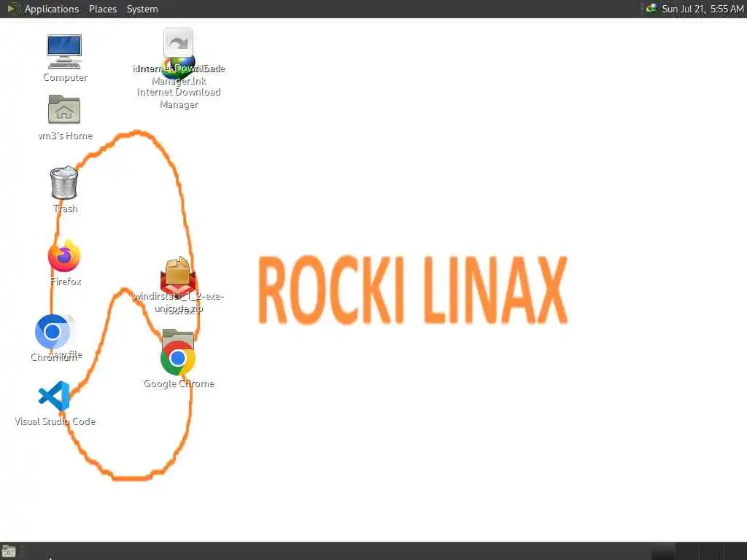Viewport: 747px width, 560px height.
Task: Click the show desktop button in bottom panel
Action: [x=9, y=552]
